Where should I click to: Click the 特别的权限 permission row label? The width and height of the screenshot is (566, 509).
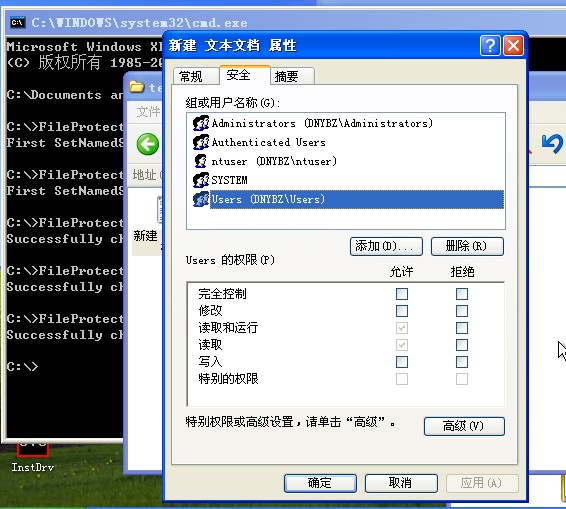click(x=228, y=379)
